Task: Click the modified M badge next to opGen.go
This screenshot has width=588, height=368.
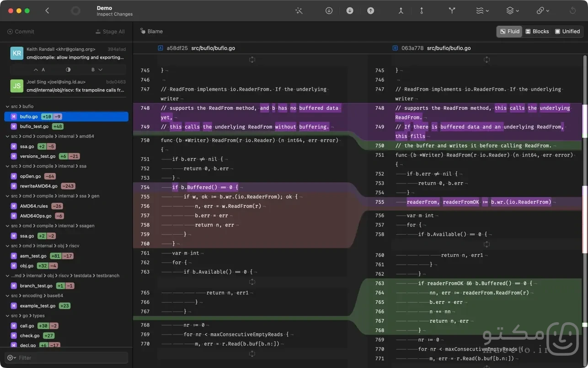Action: pos(14,176)
